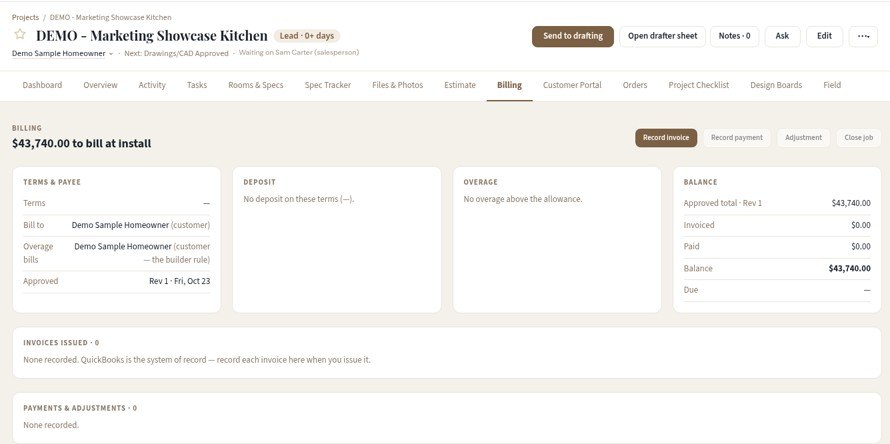
Task: Click the $43,740.00 to bill at install heading
Action: 82,144
